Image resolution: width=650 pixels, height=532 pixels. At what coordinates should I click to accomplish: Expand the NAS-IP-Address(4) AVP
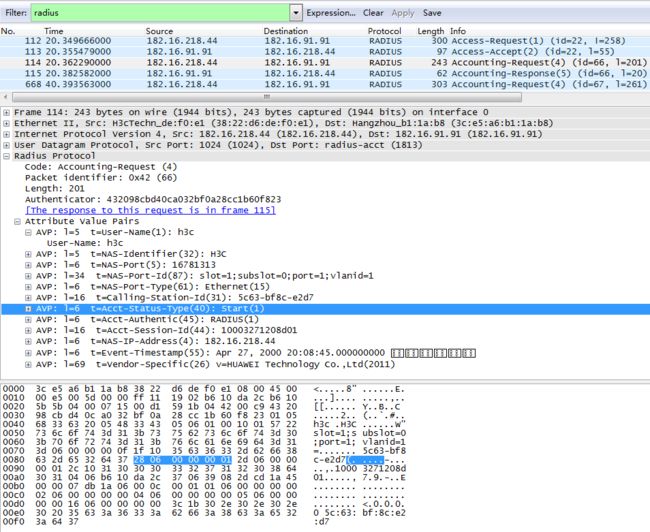pos(28,341)
